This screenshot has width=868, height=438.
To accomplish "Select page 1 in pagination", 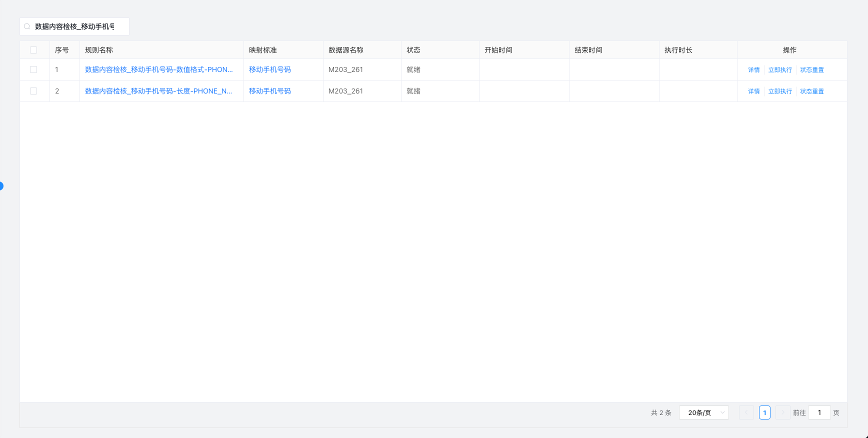I will [x=764, y=412].
